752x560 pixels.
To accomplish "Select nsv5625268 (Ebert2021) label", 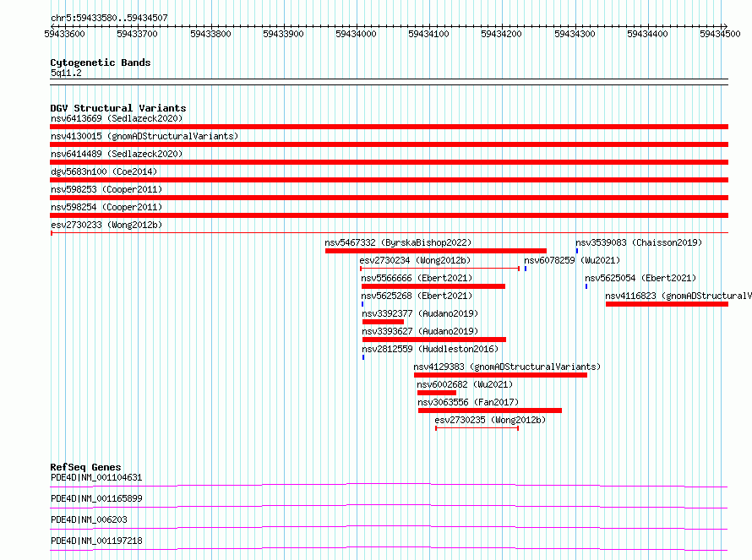I will (x=417, y=296).
